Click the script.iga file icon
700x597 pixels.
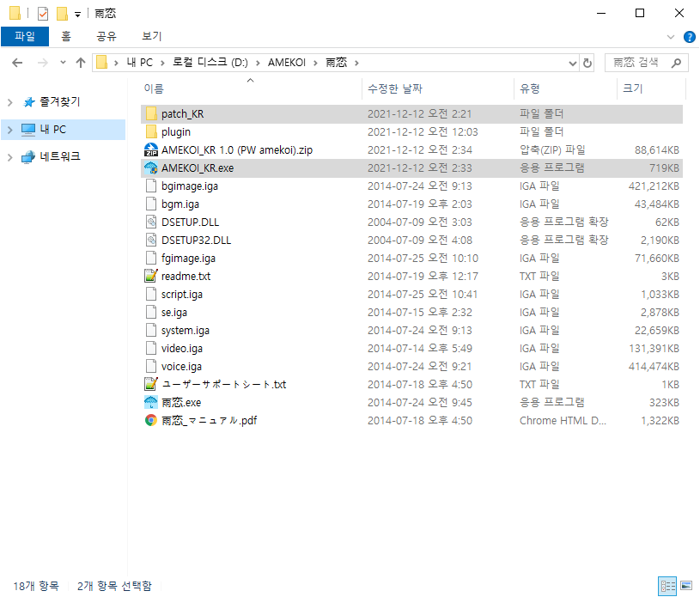pos(151,295)
